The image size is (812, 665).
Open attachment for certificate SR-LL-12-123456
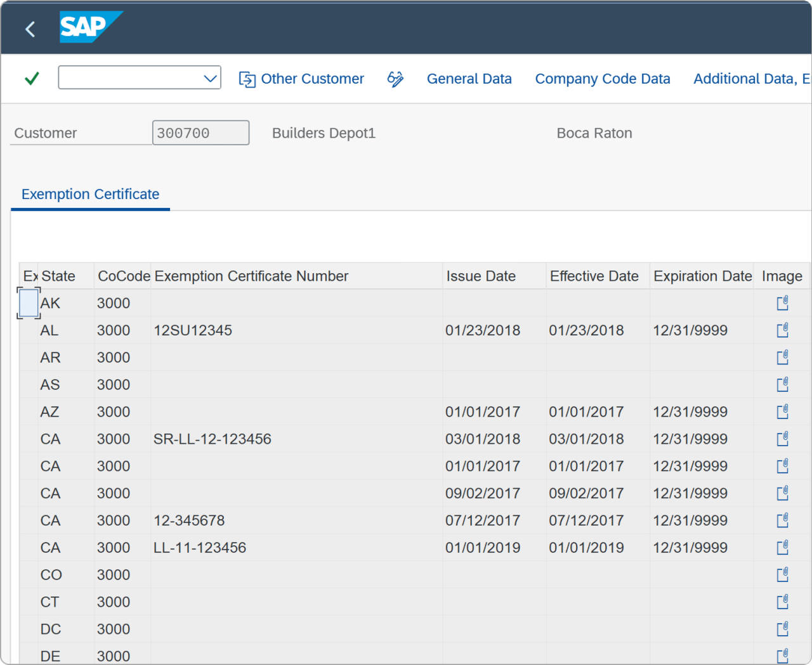[782, 439]
